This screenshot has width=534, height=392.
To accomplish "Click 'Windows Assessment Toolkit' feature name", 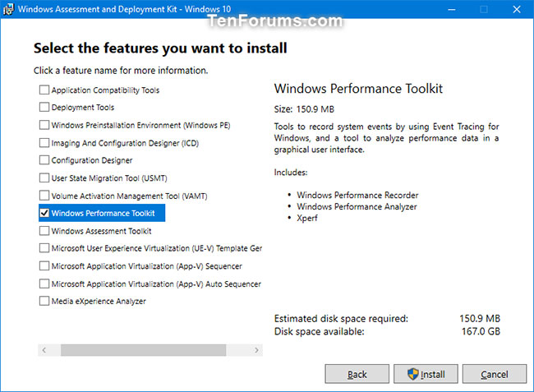I will coord(102,231).
